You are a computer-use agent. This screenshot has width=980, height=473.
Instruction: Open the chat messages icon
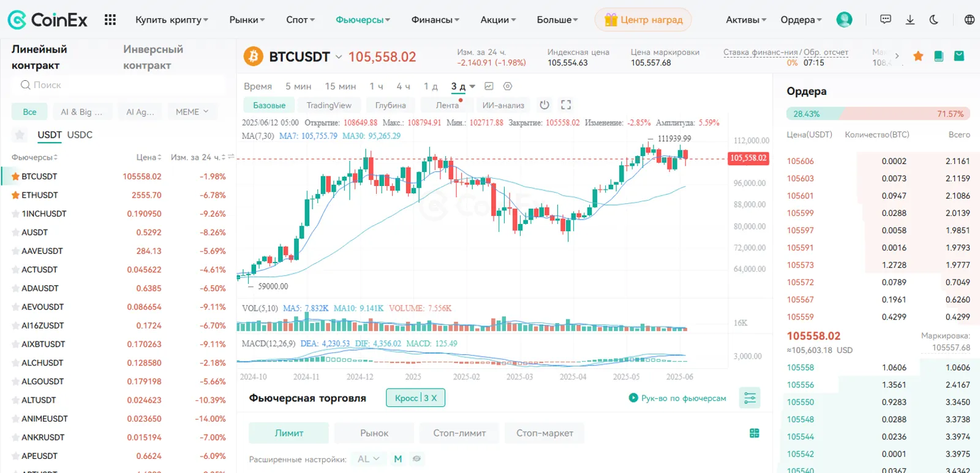[x=886, y=20]
